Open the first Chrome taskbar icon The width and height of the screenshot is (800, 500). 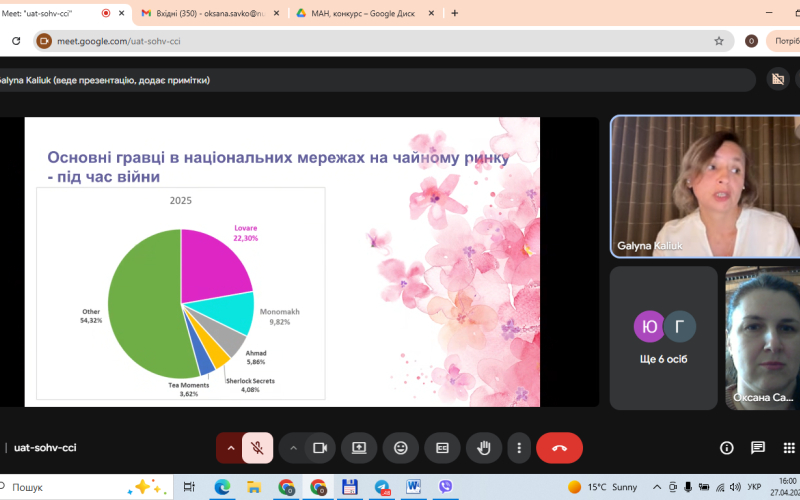(286, 487)
